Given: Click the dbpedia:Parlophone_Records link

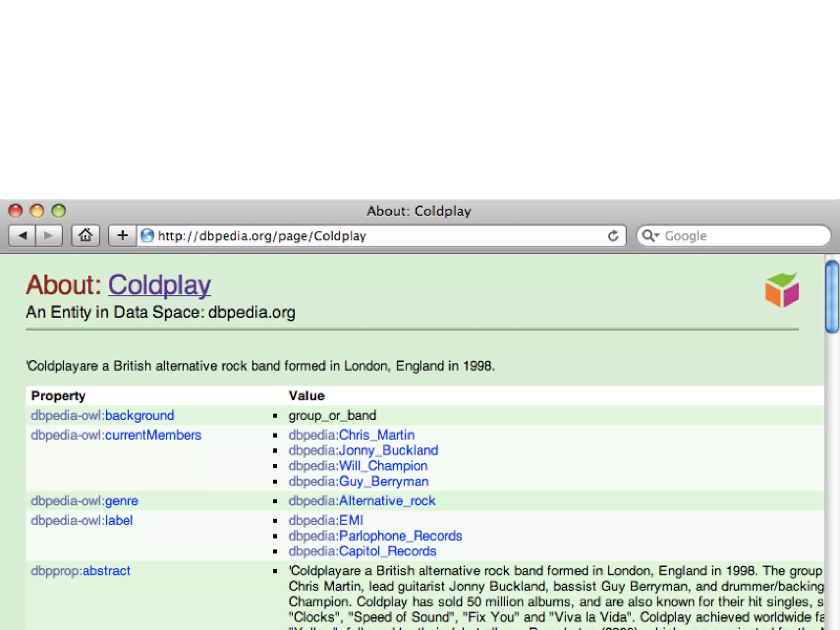Looking at the screenshot, I should [375, 536].
